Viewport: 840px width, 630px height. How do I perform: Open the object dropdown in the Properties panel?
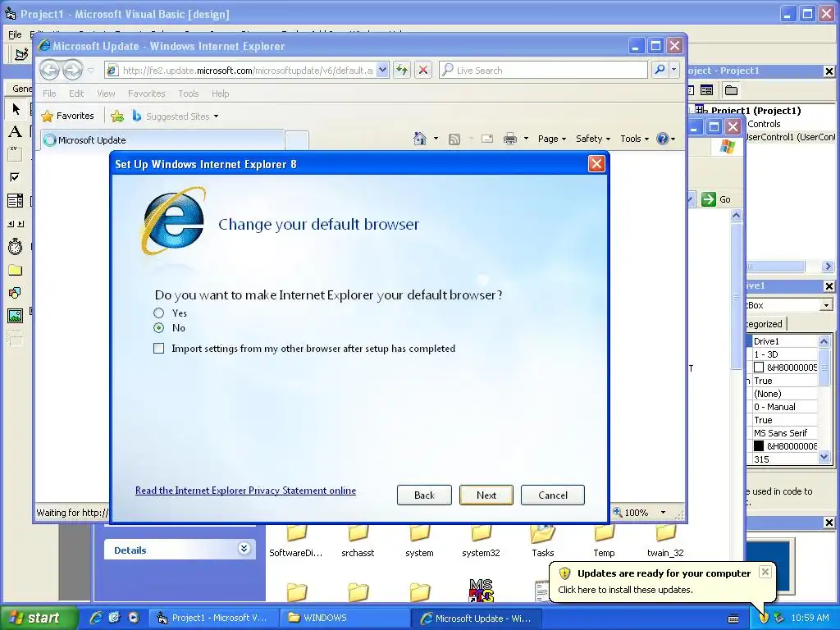point(826,305)
